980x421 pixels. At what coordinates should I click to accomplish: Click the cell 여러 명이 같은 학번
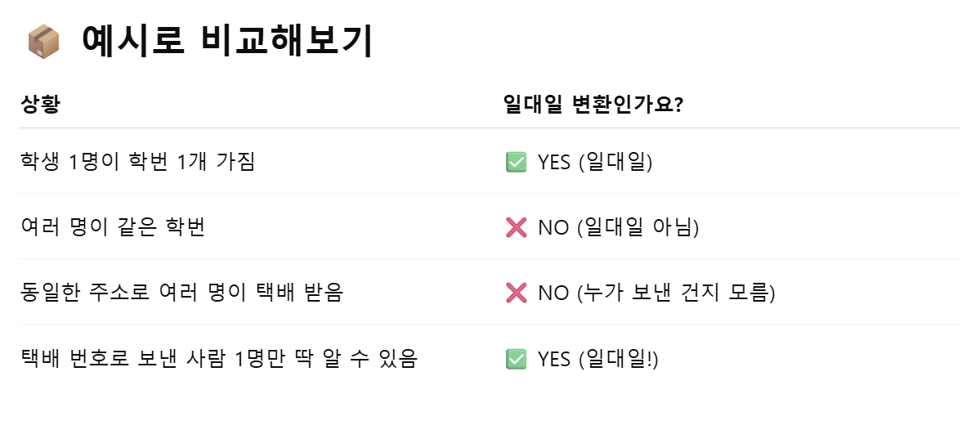pos(113,228)
